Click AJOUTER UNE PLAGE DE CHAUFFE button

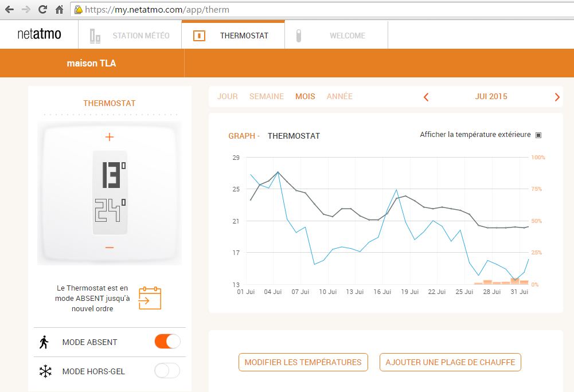coord(450,362)
